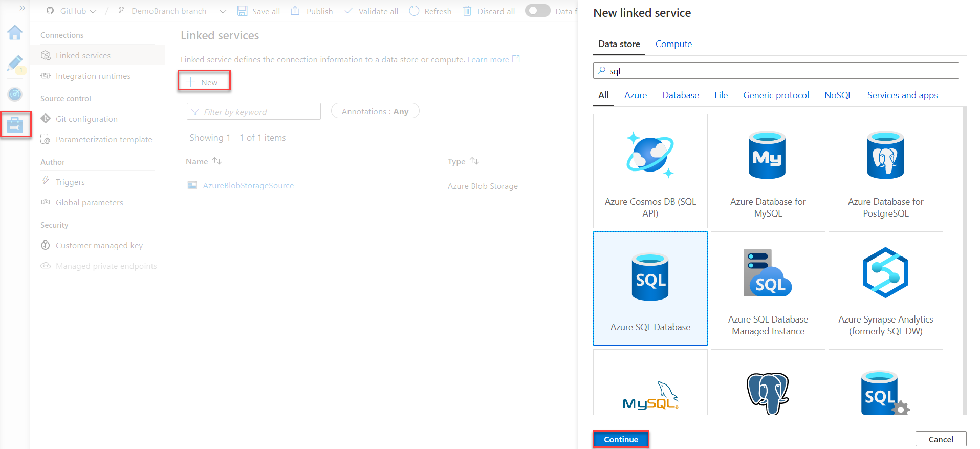The image size is (980, 449).
Task: Switch to the Compute tab
Action: click(x=673, y=44)
